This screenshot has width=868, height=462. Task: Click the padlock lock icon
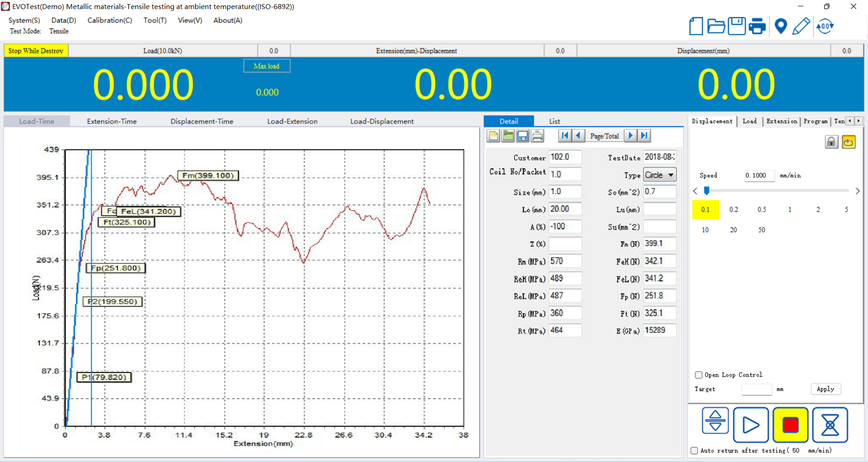831,142
